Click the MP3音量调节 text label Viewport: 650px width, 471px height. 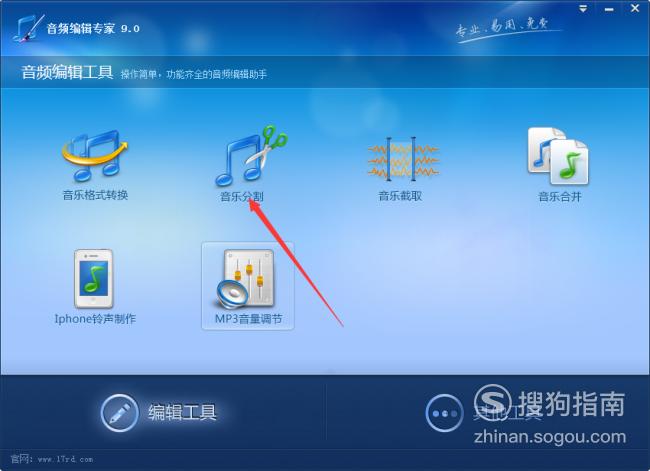[x=248, y=319]
